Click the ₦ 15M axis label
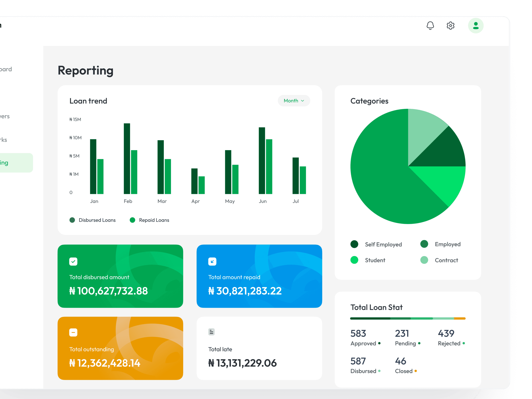Image resolution: width=532 pixels, height=399 pixels. (75, 119)
